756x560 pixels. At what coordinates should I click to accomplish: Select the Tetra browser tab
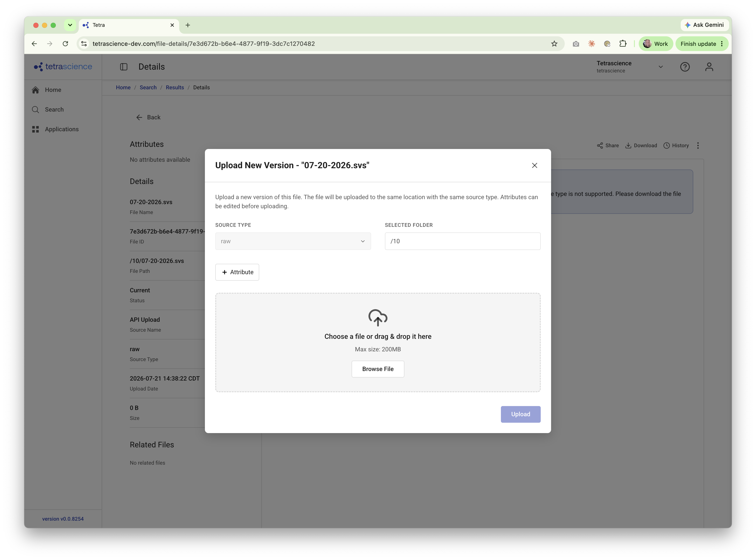point(129,25)
